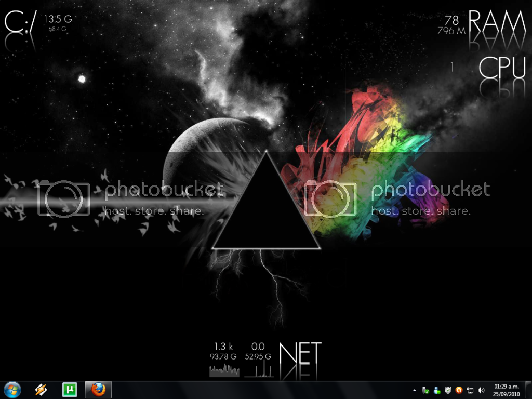532x399 pixels.
Task: Click the volume speaker tray icon
Action: (x=481, y=390)
